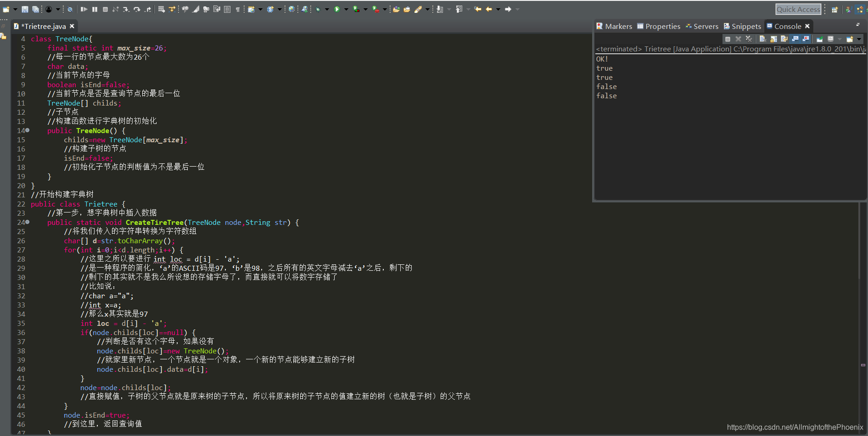Click the Step Return icon
This screenshot has height=436, width=868.
point(148,9)
